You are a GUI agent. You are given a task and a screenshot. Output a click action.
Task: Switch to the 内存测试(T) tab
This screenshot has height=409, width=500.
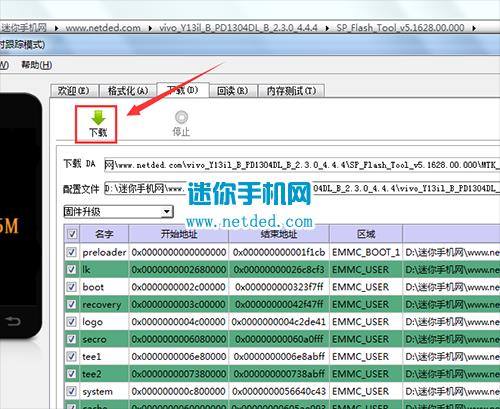291,91
